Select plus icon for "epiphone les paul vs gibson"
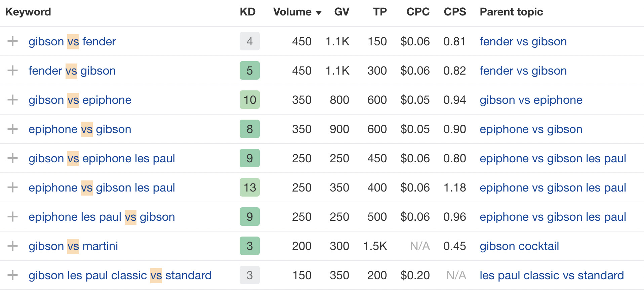This screenshot has height=293, width=644. pyautogui.click(x=13, y=217)
